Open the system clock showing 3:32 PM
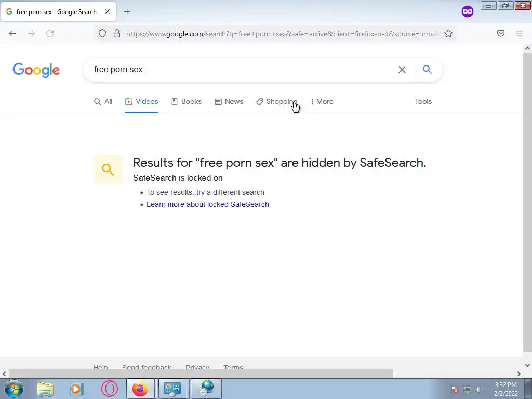532x399 pixels. 506,389
